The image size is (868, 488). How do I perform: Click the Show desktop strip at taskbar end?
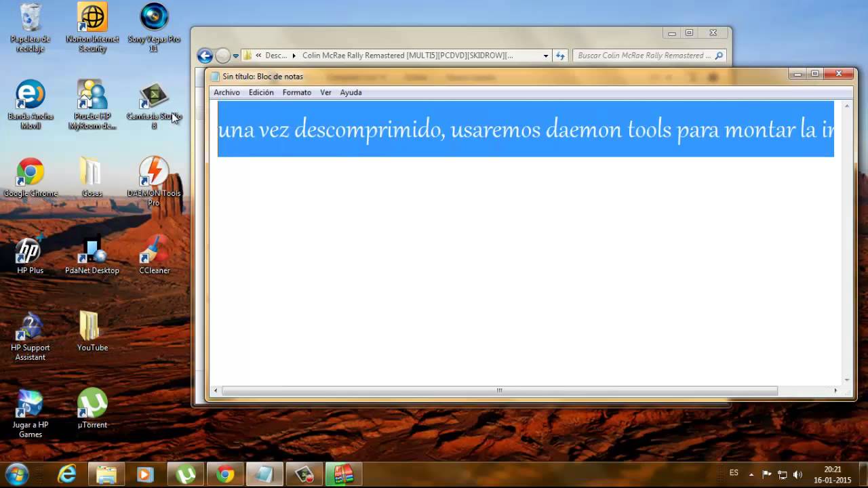pyautogui.click(x=863, y=474)
